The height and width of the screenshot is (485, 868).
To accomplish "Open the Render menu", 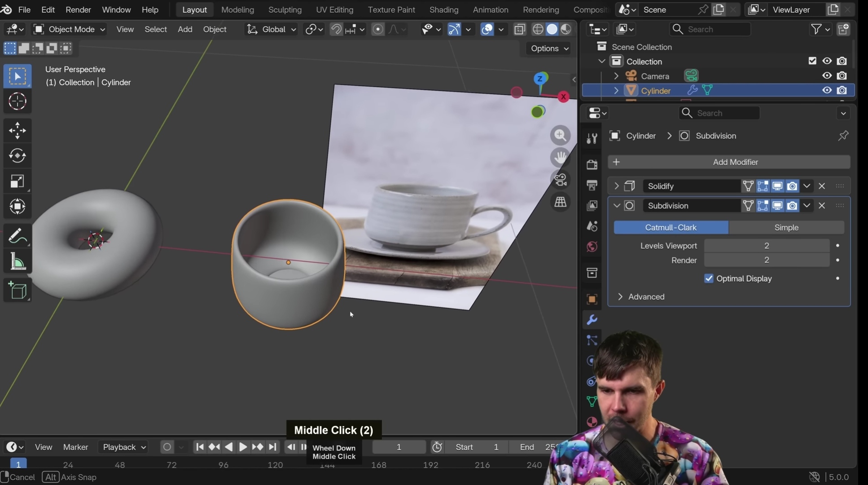I will [x=78, y=9].
